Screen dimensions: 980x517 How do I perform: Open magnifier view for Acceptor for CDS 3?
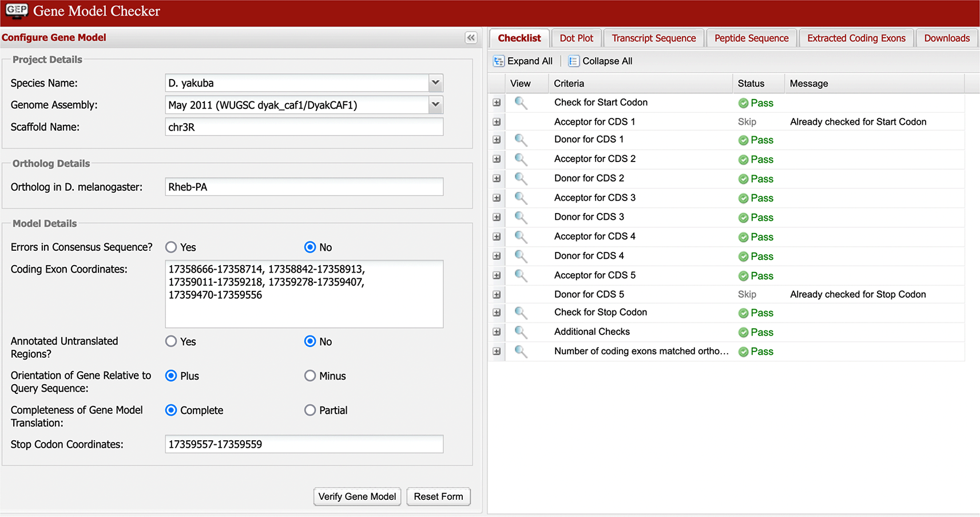click(x=520, y=198)
